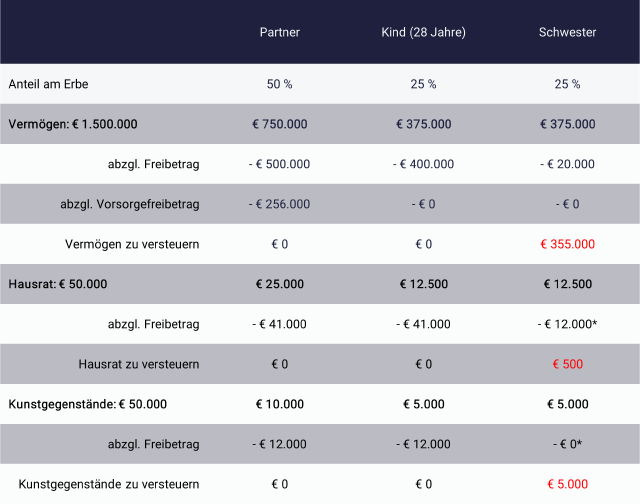Click the 50 % share for Partner
This screenshot has width=640, height=504.
tap(279, 84)
